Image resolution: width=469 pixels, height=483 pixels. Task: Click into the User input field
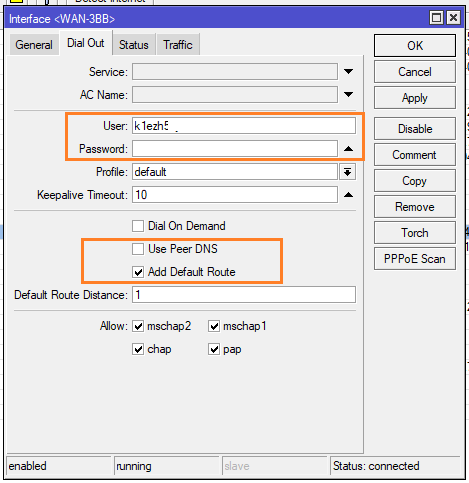click(x=244, y=126)
